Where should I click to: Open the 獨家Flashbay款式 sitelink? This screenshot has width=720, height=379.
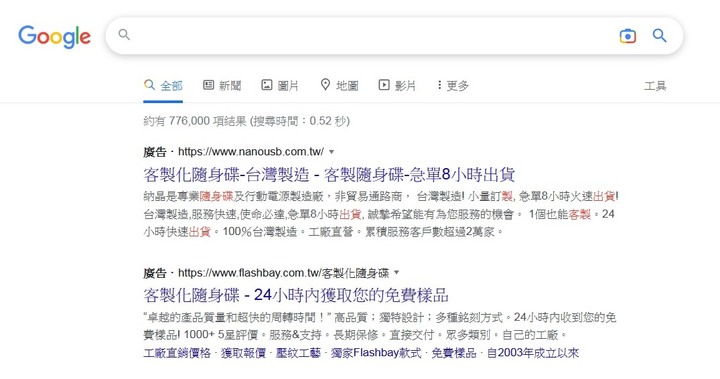pyautogui.click(x=376, y=353)
